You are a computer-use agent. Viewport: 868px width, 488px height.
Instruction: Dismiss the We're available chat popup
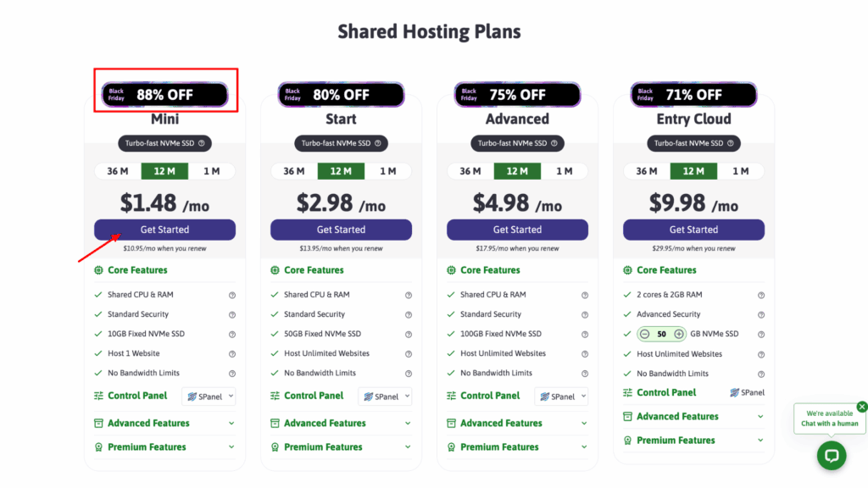861,407
